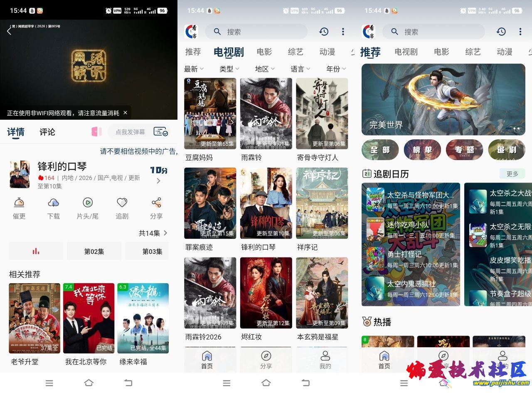Open the 祥序记 poster thumbnail
532x393 pixels.
[x=322, y=203]
